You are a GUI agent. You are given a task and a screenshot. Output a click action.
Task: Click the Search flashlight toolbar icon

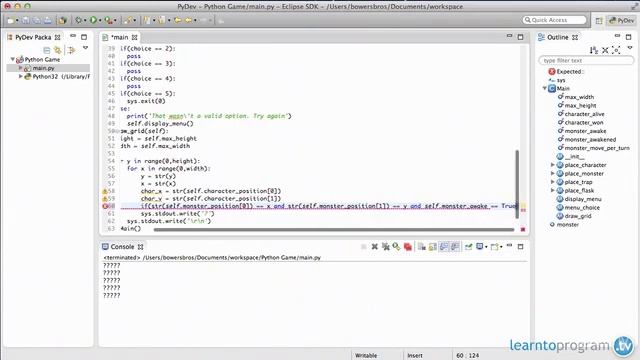point(129,20)
